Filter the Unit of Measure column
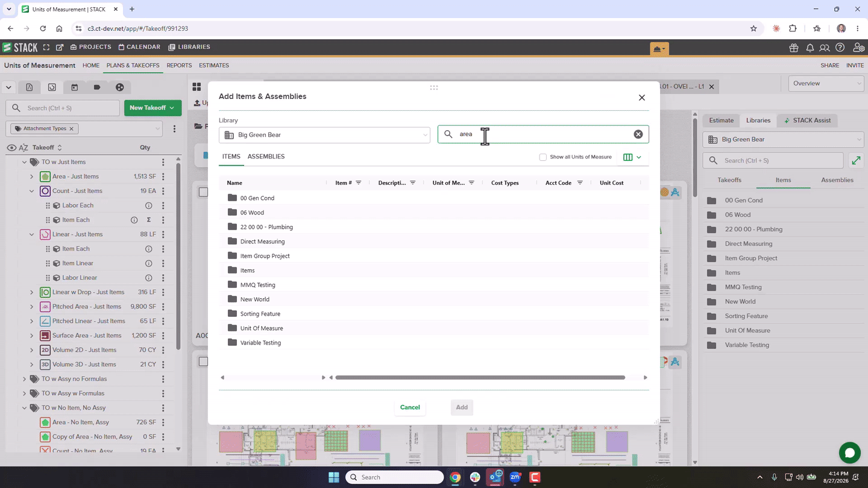This screenshot has width=868, height=488. tap(471, 183)
